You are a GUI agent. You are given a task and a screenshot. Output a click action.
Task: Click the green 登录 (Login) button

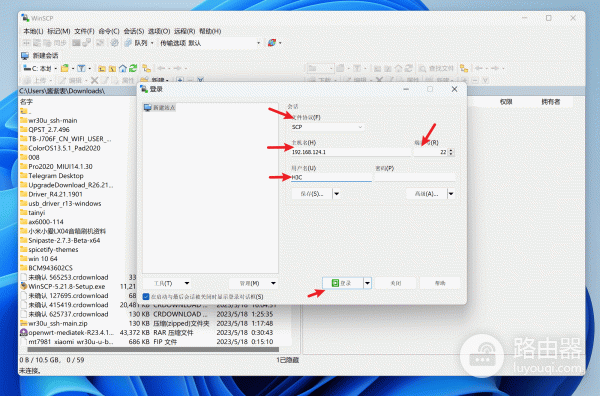pyautogui.click(x=342, y=283)
